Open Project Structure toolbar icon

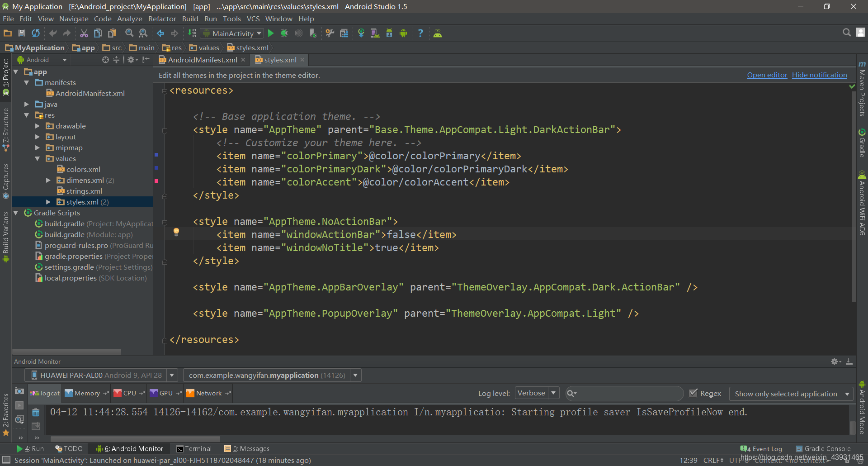(344, 33)
